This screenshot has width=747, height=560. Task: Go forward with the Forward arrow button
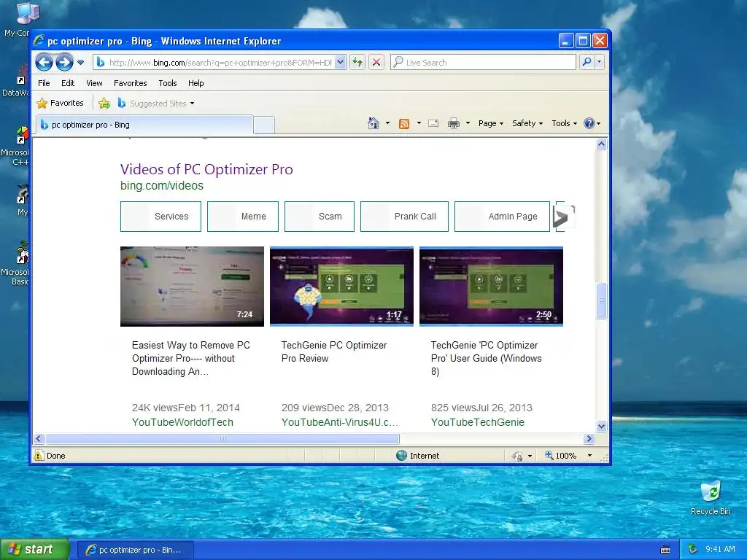(x=64, y=63)
